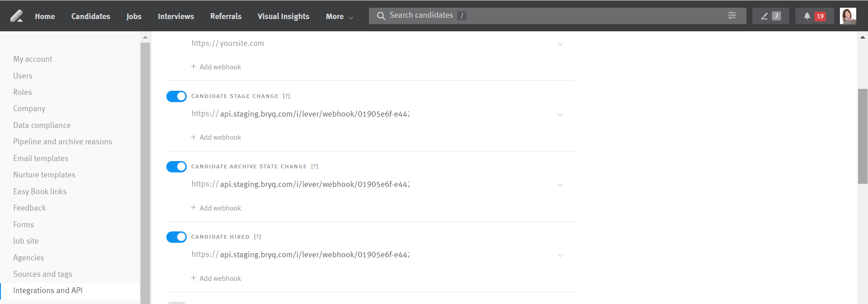Screen dimensions: 868x304
Task: Click help icon beside Candidate Hired
Action: click(257, 237)
